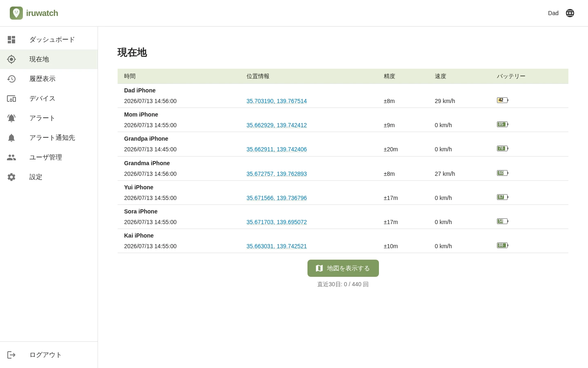Click the Dad user name in header
Viewport: 588px width, 368px height.
[553, 13]
